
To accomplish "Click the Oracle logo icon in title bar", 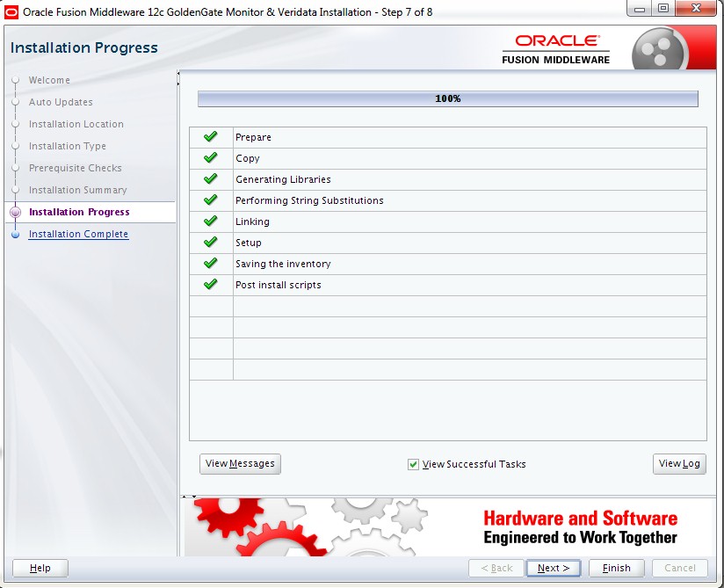I will click(x=11, y=12).
